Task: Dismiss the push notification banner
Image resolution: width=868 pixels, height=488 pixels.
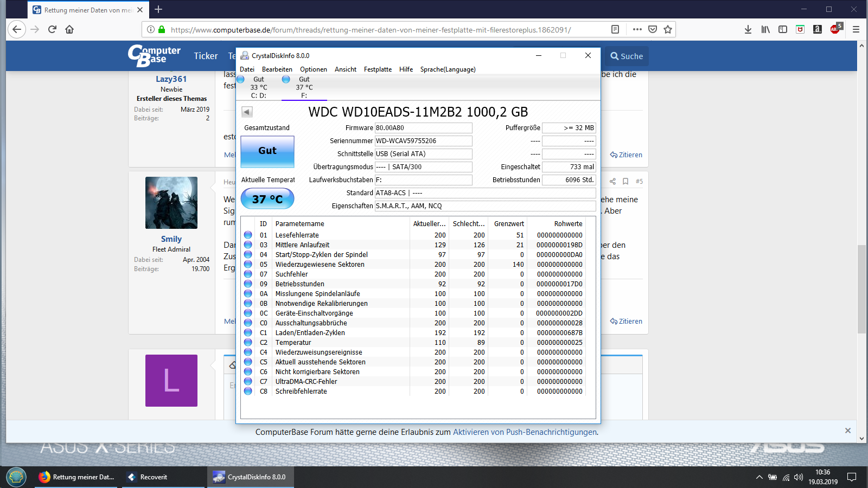Action: click(848, 431)
